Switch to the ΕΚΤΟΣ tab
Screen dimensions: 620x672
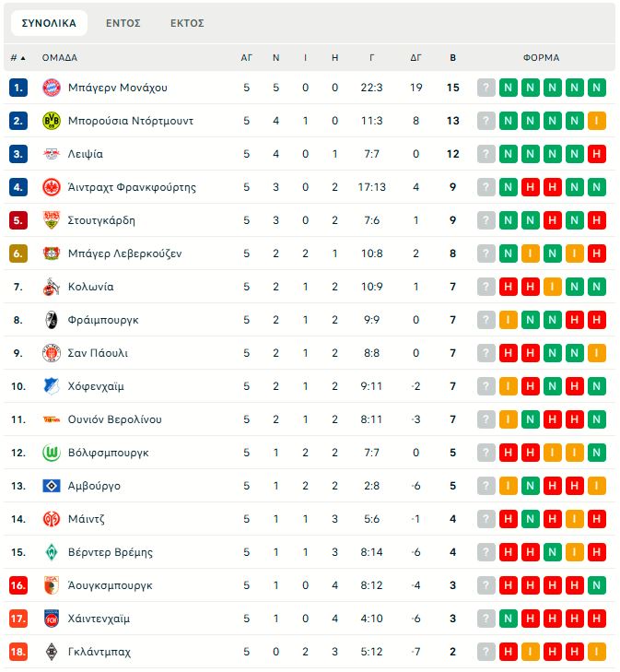coord(187,23)
